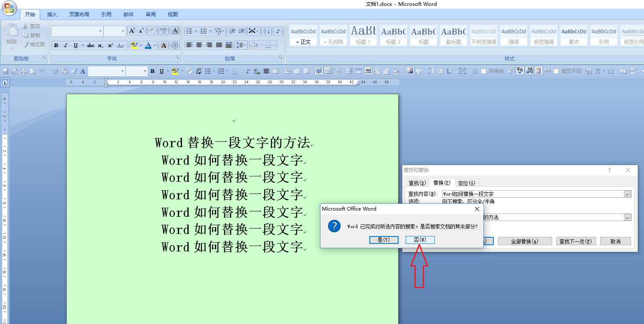
Task: Click the Show/Hide paragraph marks icon in the ribbon
Action: pos(278,31)
